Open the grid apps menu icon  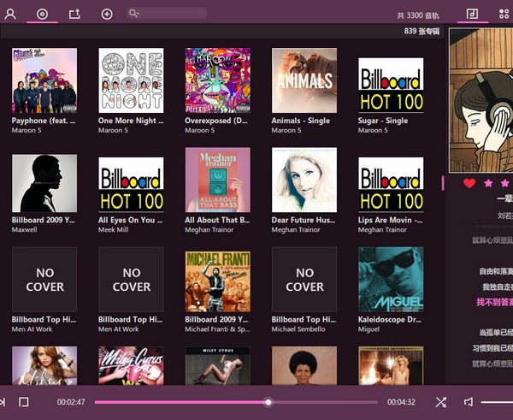tap(503, 14)
